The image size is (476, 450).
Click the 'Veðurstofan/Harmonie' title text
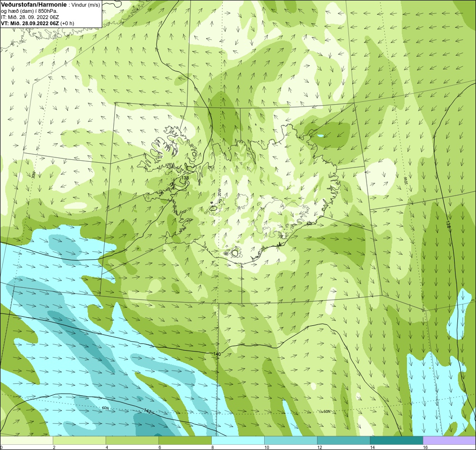[x=33, y=5]
